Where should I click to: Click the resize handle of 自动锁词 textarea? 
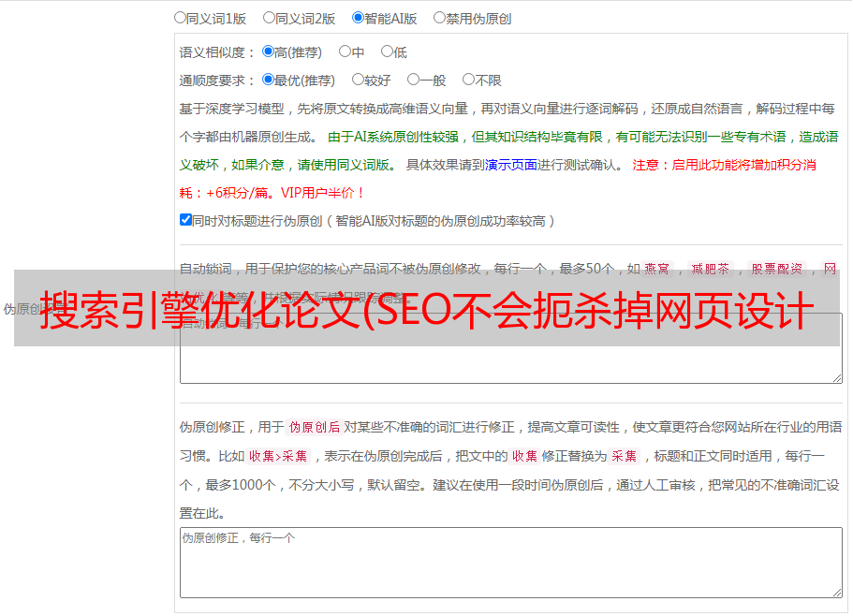point(837,378)
